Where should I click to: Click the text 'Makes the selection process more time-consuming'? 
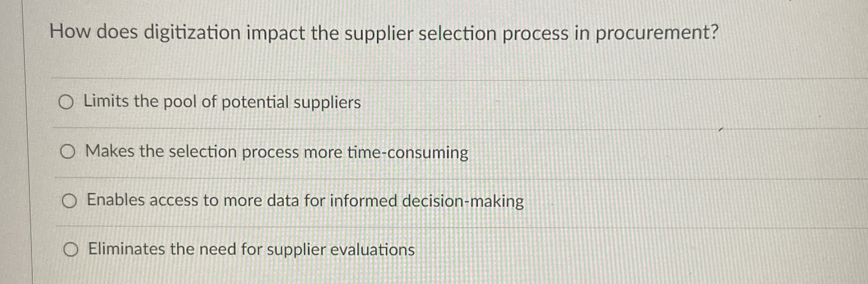276,151
